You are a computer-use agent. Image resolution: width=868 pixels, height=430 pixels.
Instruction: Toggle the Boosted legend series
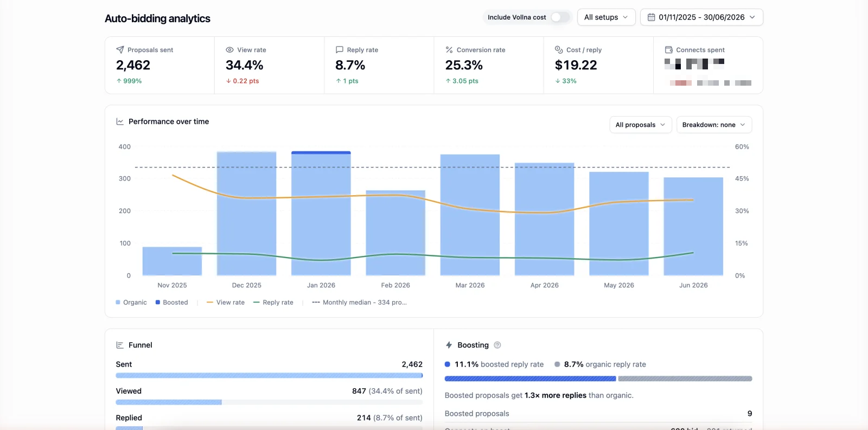[x=171, y=303]
